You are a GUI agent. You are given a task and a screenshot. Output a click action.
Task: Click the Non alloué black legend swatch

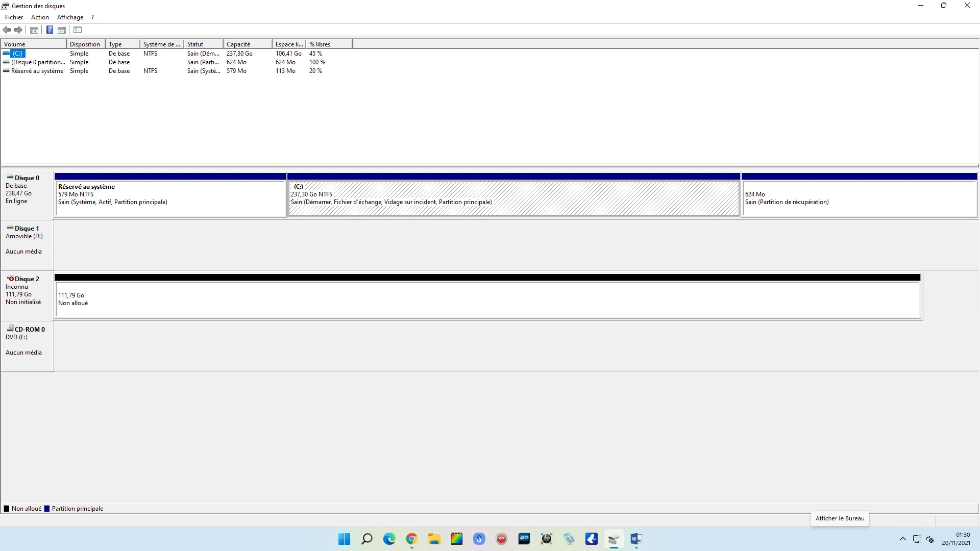click(7, 509)
